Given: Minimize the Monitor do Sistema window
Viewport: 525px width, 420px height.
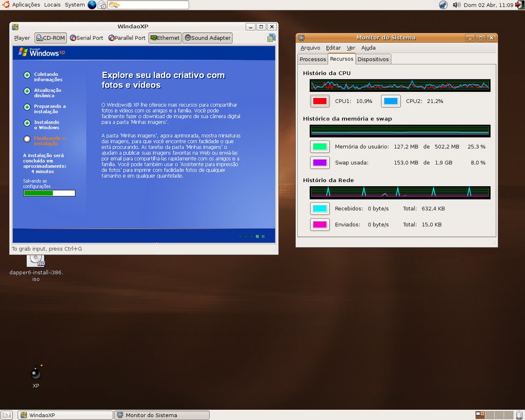Looking at the screenshot, I should click(x=470, y=38).
